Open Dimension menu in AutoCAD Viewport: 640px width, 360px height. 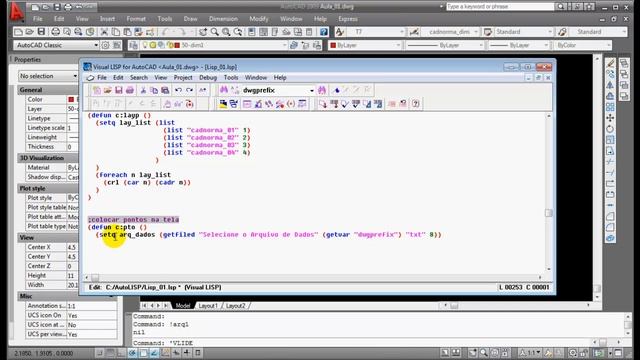point(223,19)
